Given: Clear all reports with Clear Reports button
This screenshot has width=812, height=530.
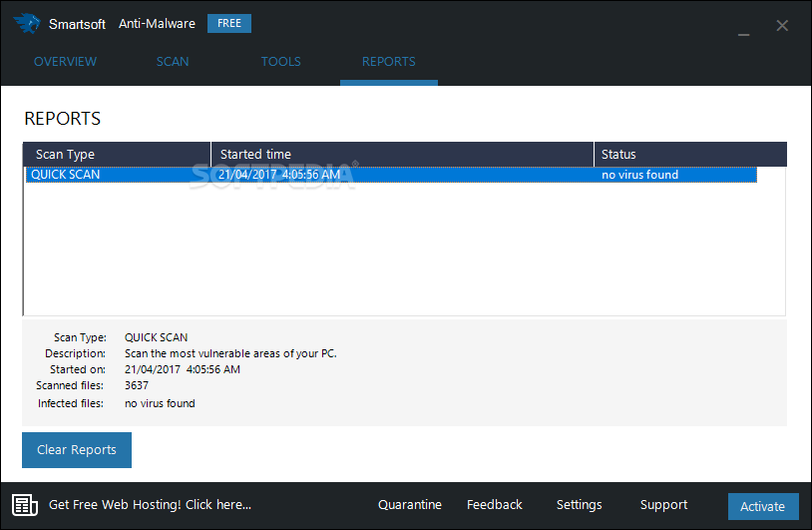Looking at the screenshot, I should coord(77,450).
